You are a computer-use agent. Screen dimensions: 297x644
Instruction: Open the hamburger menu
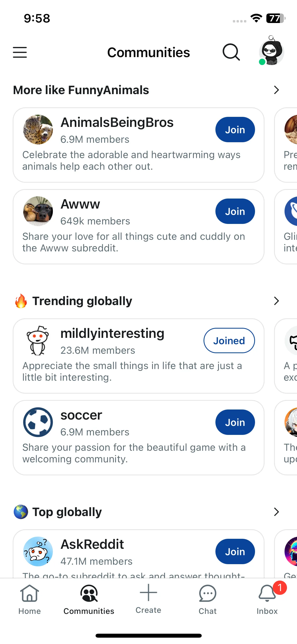(20, 52)
